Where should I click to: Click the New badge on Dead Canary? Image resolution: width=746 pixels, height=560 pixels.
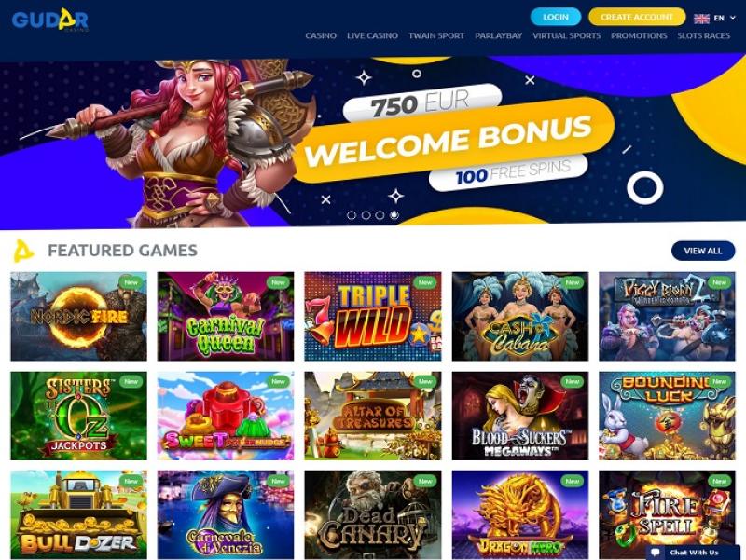click(x=424, y=481)
